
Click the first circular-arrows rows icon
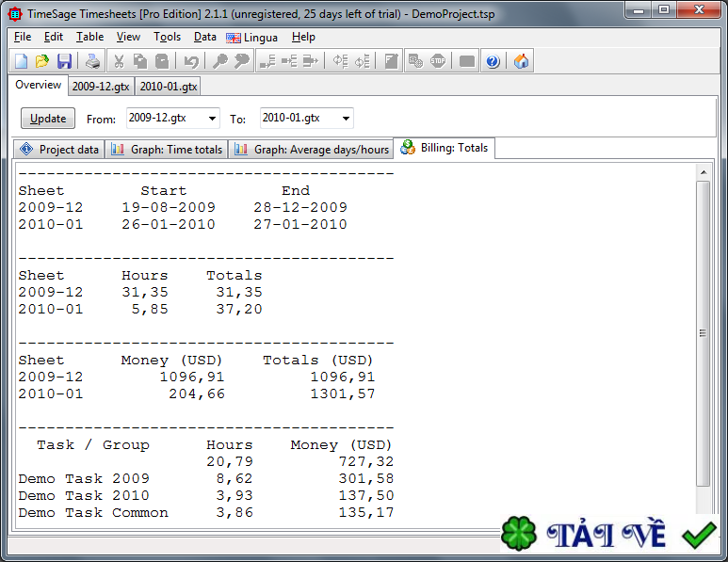[x=340, y=61]
